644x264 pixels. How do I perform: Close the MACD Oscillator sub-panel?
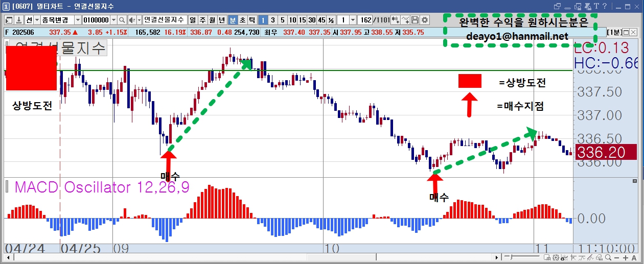[x=635, y=181]
